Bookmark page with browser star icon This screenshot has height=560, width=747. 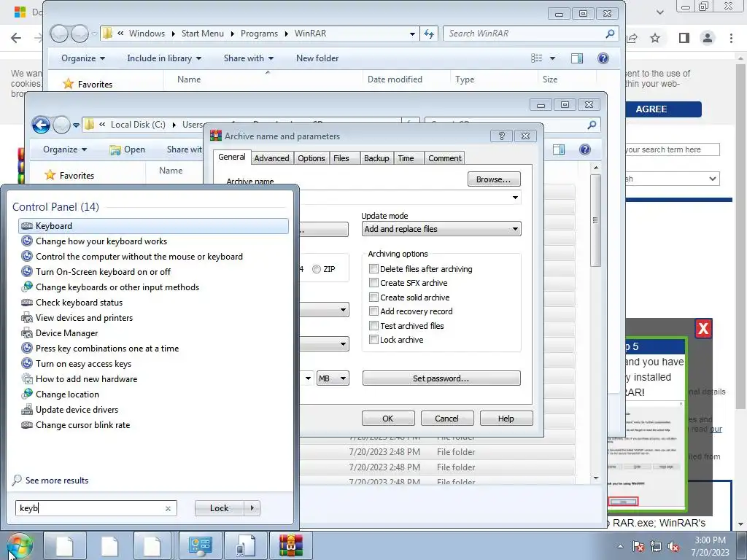click(655, 38)
